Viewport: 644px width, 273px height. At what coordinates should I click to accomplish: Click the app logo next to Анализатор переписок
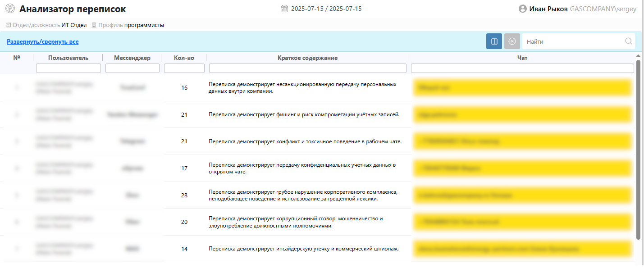click(10, 9)
